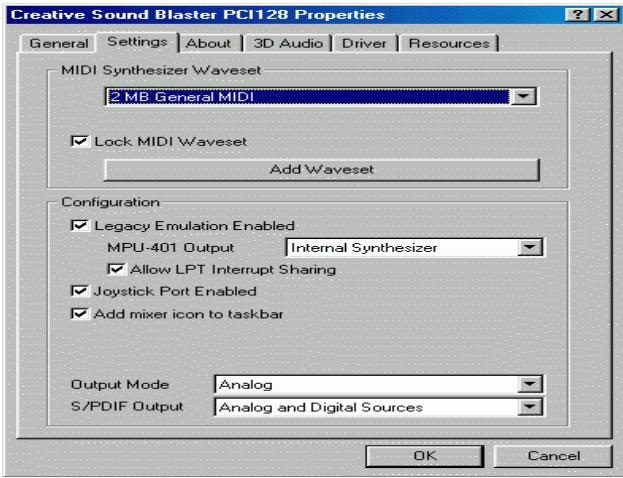
Task: Close the Properties dialog with X
Action: [x=606, y=15]
